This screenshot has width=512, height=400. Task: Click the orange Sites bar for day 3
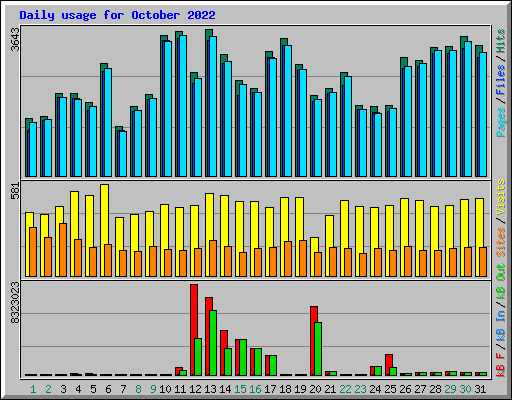[x=63, y=250]
